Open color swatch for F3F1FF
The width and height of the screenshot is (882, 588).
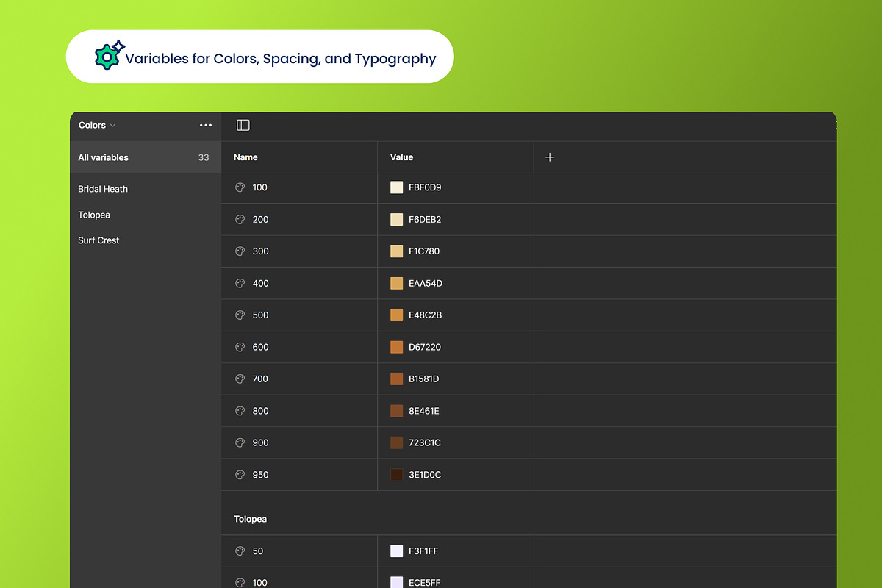(x=397, y=551)
